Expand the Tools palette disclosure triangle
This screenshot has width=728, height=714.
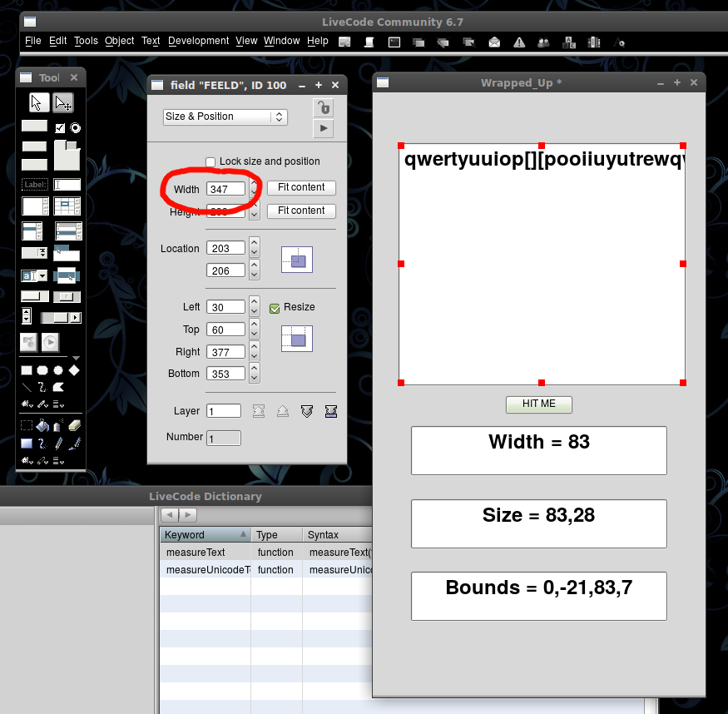(x=76, y=358)
